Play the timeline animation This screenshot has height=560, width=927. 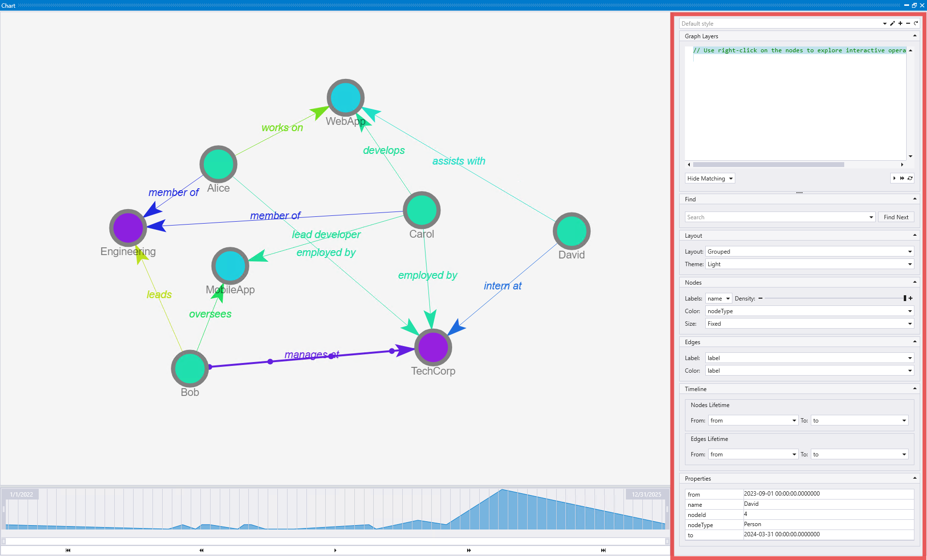coord(335,550)
